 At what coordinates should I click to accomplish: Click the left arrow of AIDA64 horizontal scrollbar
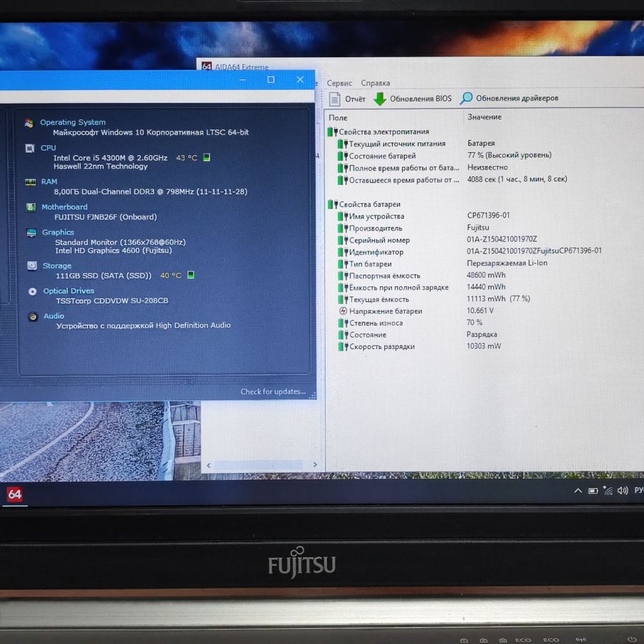tap(209, 465)
